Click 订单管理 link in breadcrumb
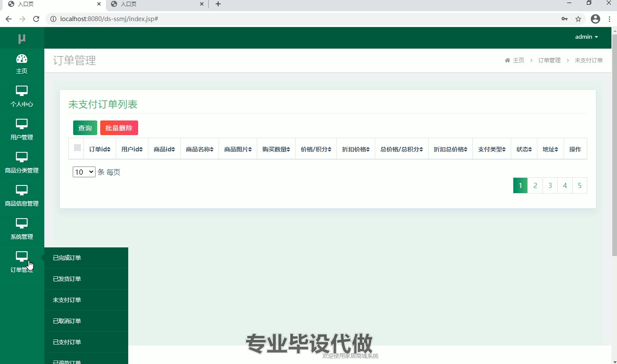617x364 pixels. [x=549, y=60]
